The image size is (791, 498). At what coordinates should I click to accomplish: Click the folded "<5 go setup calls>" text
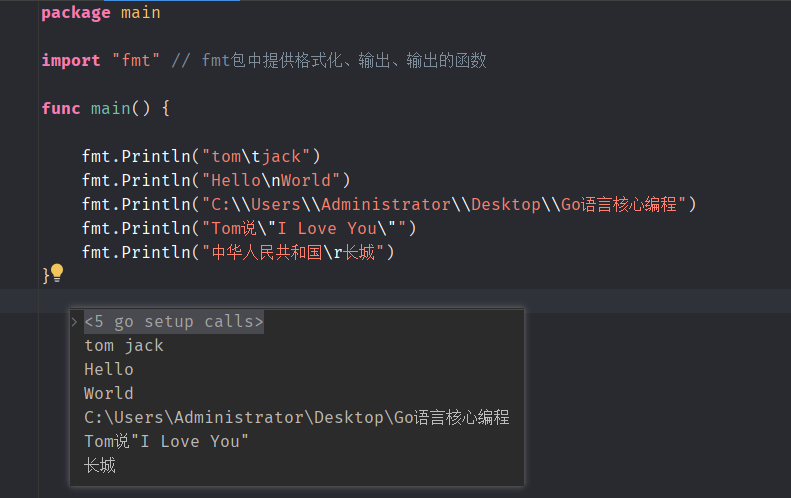174,321
